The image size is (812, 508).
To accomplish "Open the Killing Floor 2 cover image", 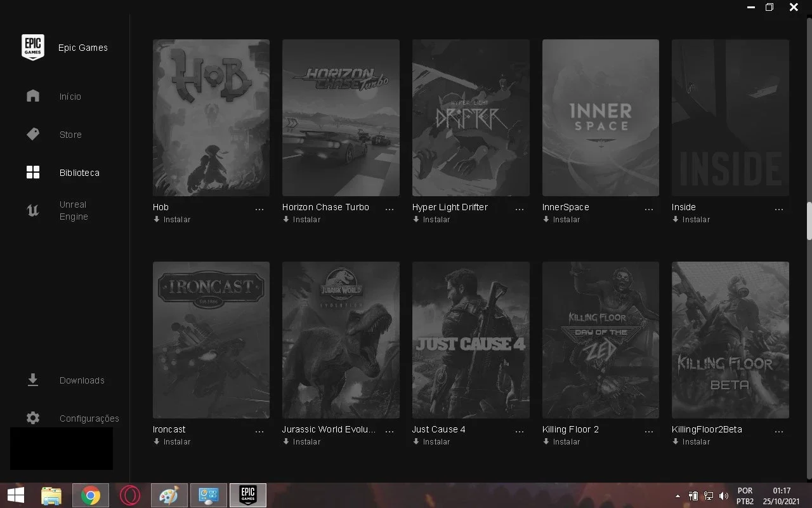I will 601,340.
